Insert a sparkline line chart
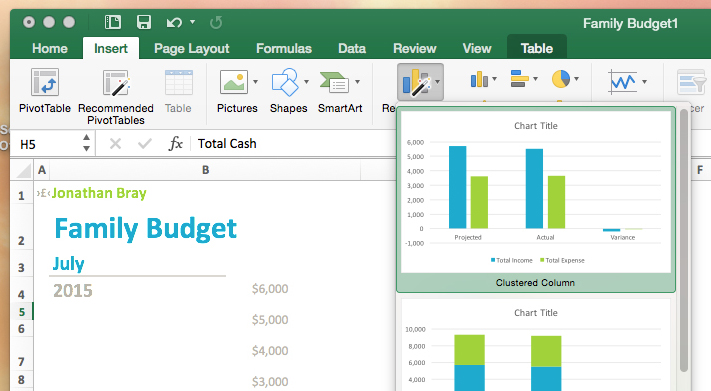711x391 pixels. click(x=622, y=82)
